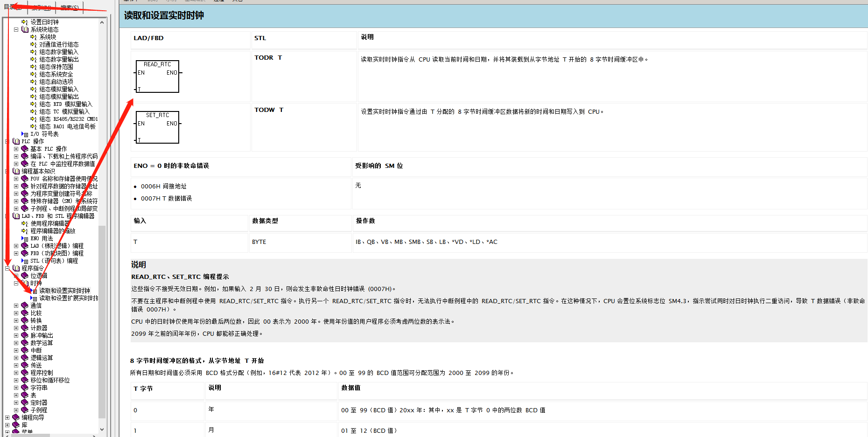Select the 系统块组态 book icon
The width and height of the screenshot is (868, 437).
pos(25,29)
